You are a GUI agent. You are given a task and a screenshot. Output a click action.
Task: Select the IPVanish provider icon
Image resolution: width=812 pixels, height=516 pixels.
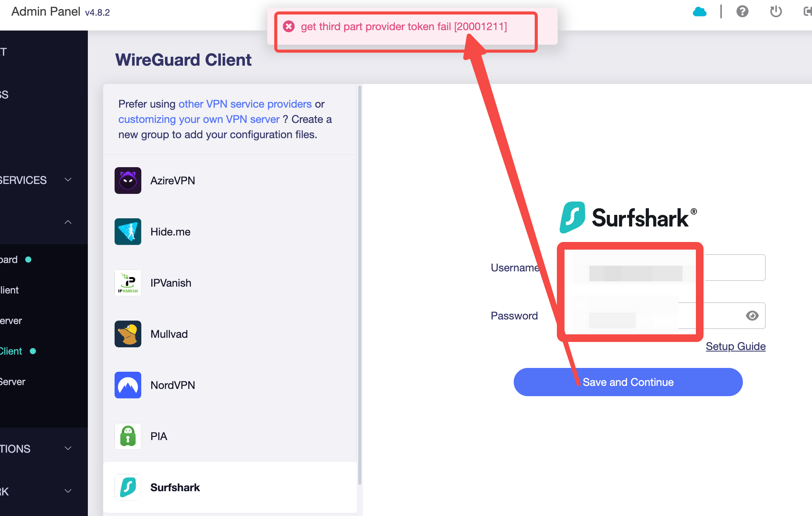click(128, 283)
